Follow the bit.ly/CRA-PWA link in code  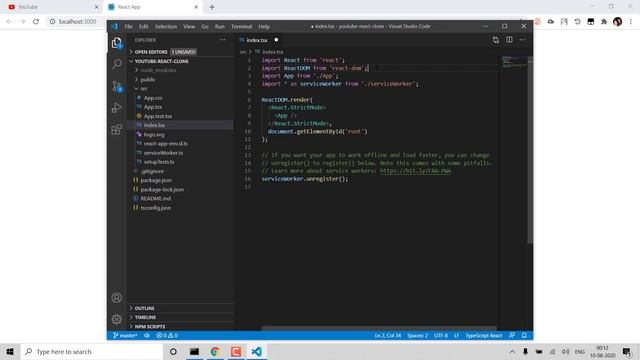pyautogui.click(x=416, y=171)
